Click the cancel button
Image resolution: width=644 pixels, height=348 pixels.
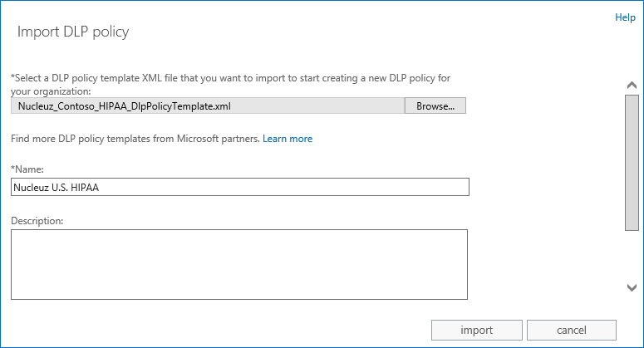pos(572,330)
